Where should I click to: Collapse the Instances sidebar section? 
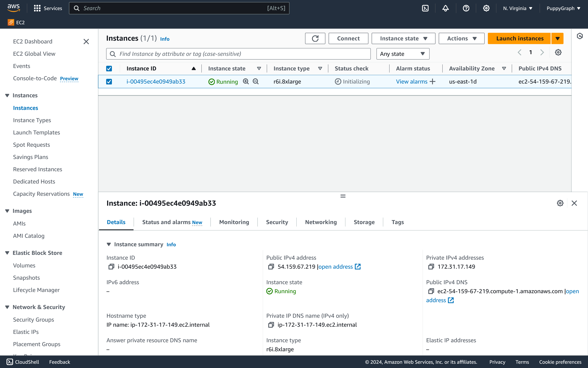pyautogui.click(x=7, y=95)
